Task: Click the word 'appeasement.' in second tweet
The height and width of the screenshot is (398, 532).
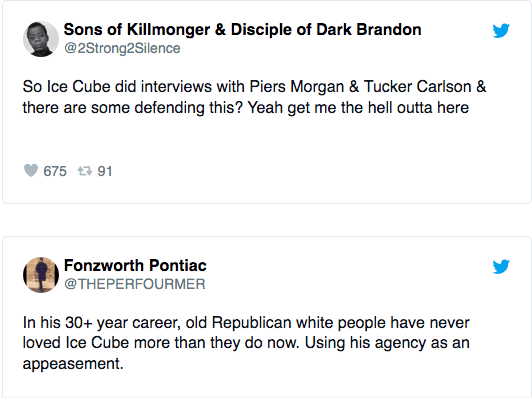Action: coord(73,363)
